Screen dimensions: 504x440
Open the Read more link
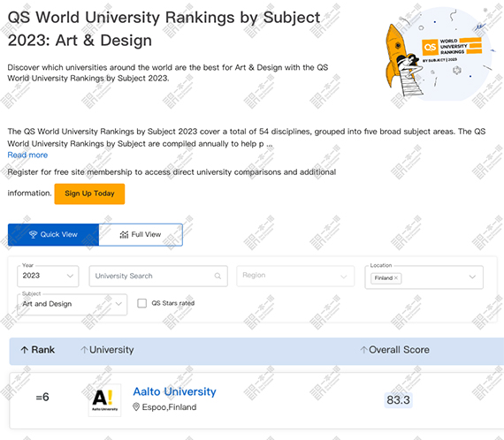[x=27, y=156]
